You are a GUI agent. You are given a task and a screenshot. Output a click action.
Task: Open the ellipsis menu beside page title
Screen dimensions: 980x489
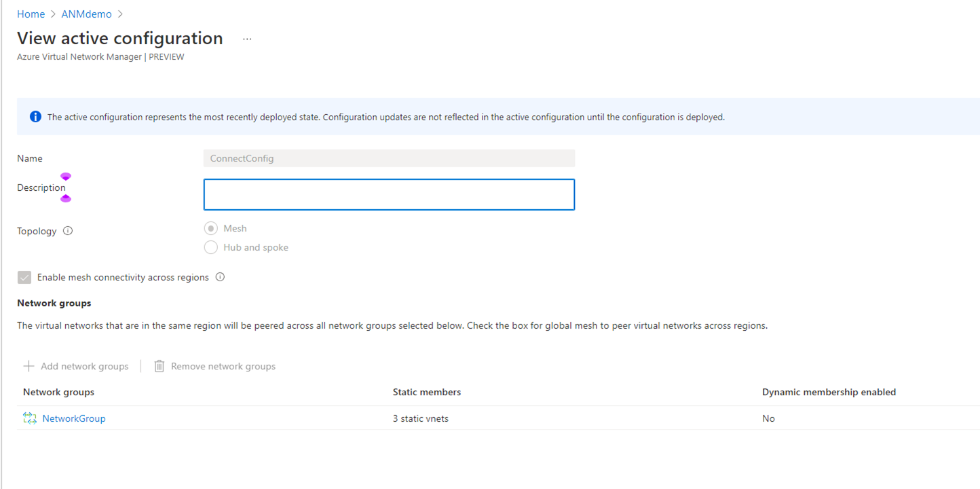coord(247,39)
